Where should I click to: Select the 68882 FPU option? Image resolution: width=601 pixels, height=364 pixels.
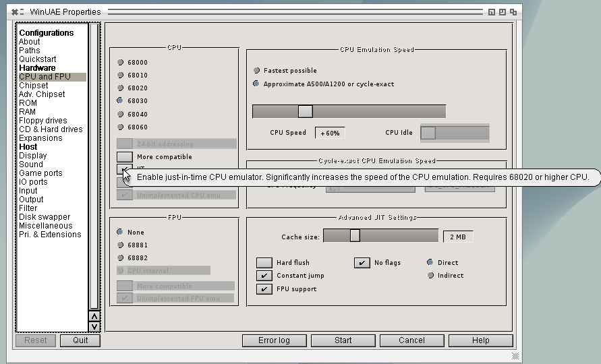tap(120, 258)
